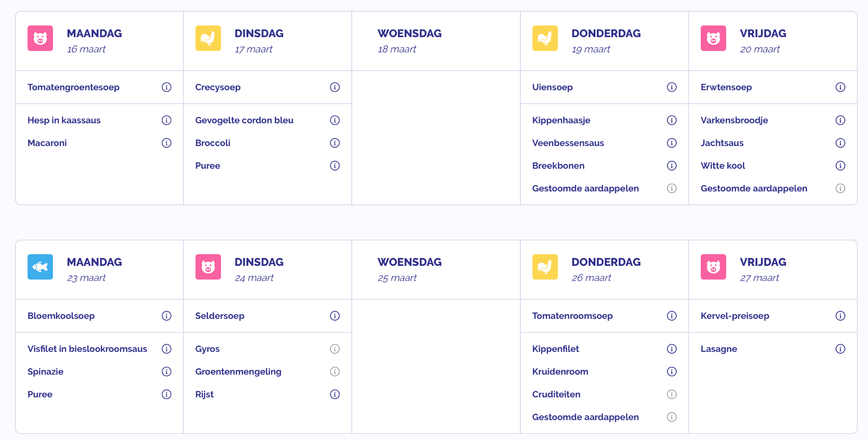
Task: Open info for Visfilet in bieslookroomsaus
Action: pos(166,349)
